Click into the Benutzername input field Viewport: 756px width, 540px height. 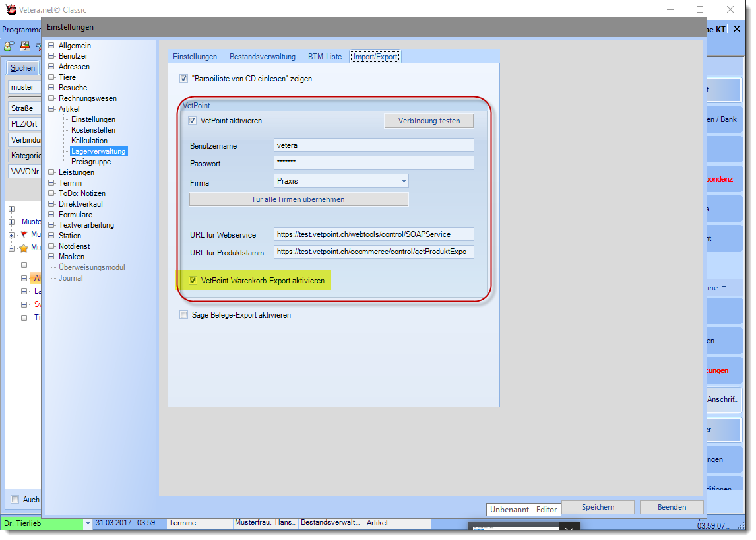coord(373,145)
